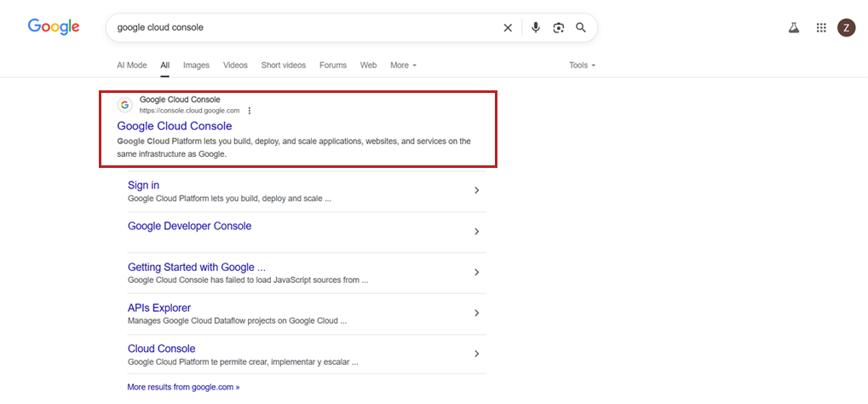868x404 pixels.
Task: Open the account avatar labeled Z
Action: click(847, 28)
